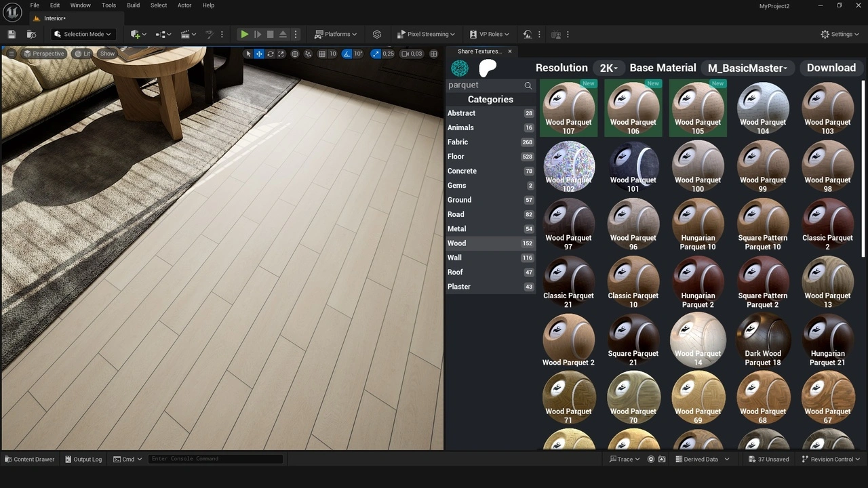Toggle grid snapping in the viewport
Viewport: 868px width, 488px height.
click(322, 54)
